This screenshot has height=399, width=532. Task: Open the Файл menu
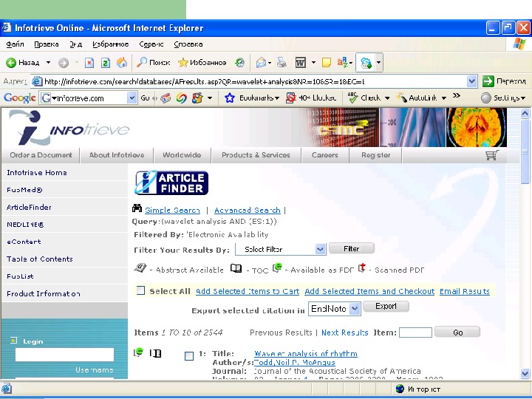[15, 44]
